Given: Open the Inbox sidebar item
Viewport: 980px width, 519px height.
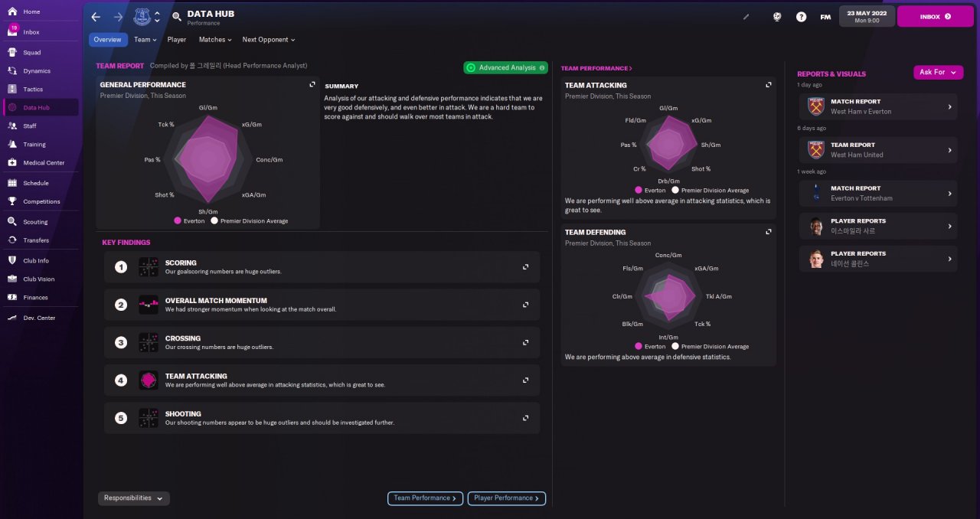Looking at the screenshot, I should click(x=40, y=32).
